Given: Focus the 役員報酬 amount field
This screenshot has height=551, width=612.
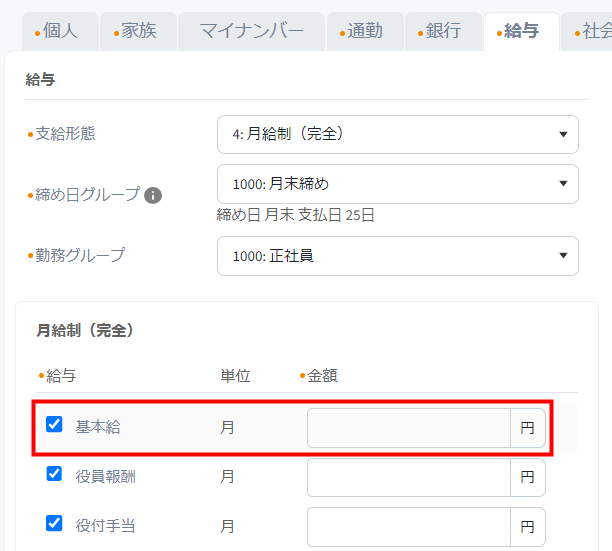Looking at the screenshot, I should [408, 477].
